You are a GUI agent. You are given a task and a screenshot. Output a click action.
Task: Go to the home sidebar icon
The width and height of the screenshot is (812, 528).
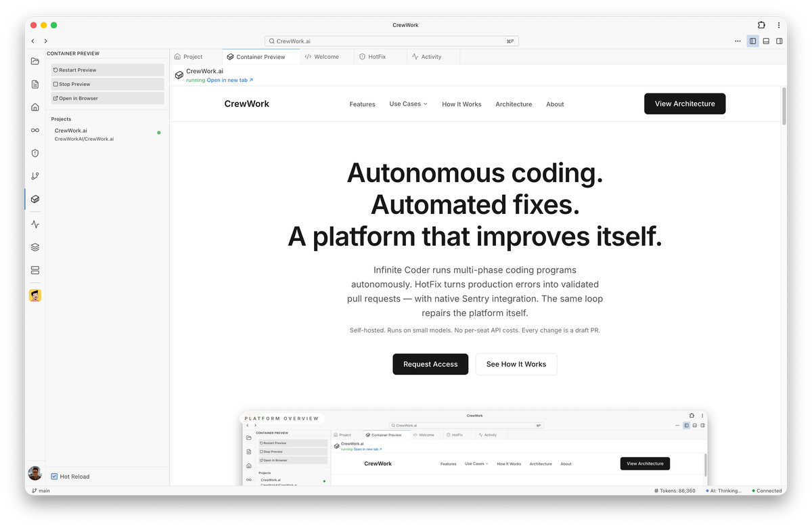(35, 107)
